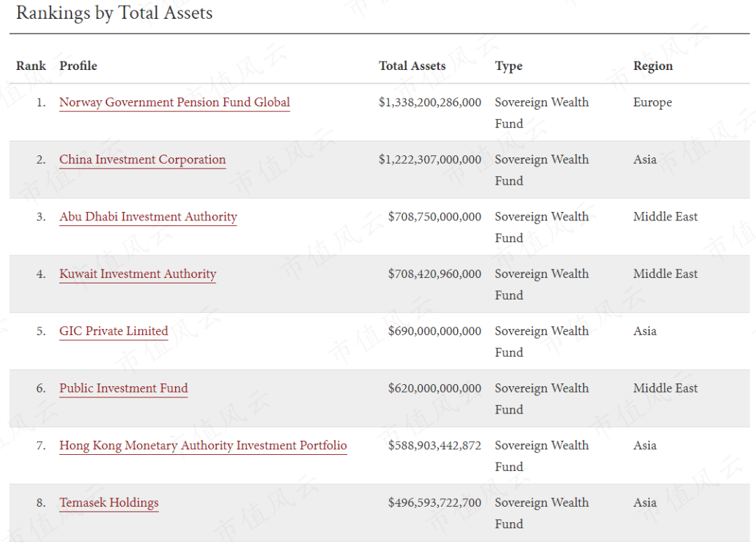Image resolution: width=756 pixels, height=543 pixels.
Task: Click the $1,222,307,000,000 assets cell
Action: [430, 160]
